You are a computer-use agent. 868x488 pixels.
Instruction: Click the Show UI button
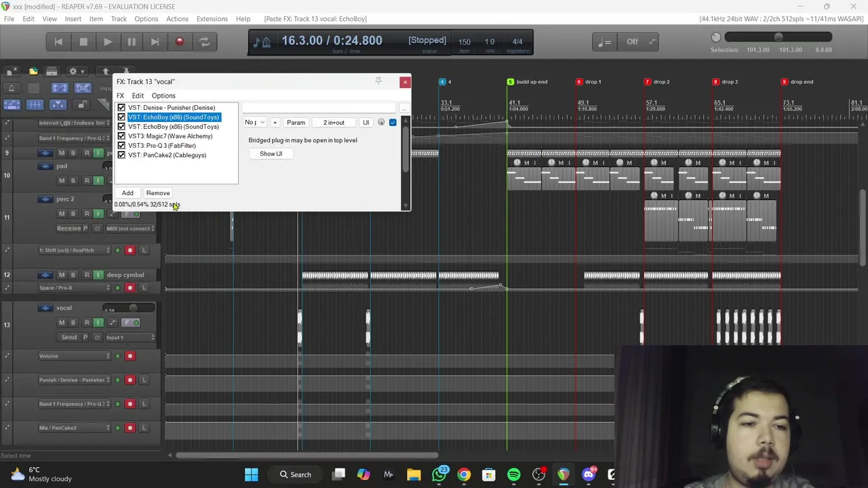271,154
